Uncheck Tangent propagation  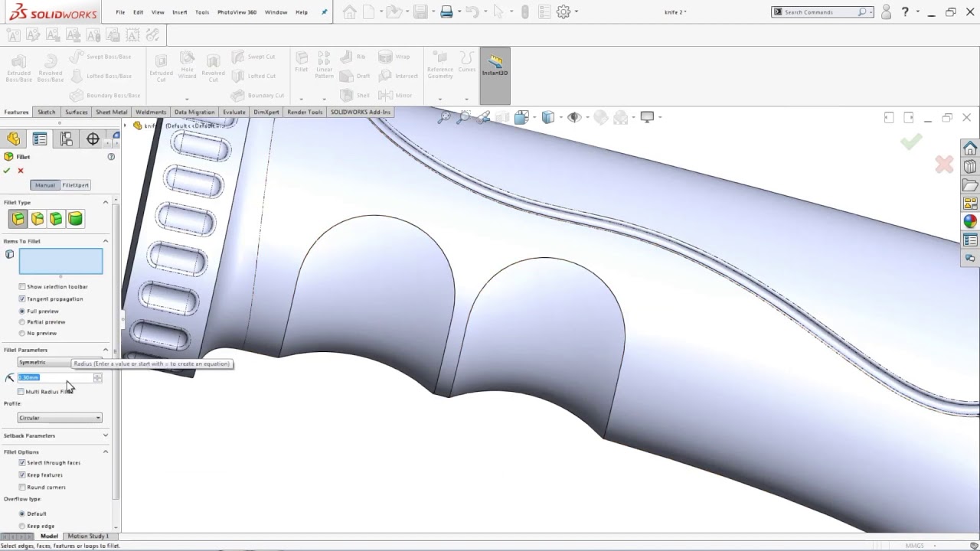[x=22, y=299]
